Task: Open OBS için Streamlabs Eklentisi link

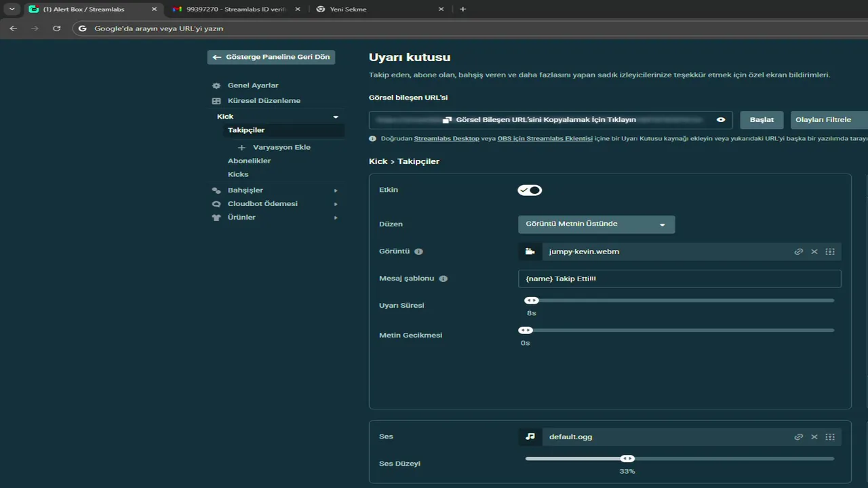Action: coord(545,138)
